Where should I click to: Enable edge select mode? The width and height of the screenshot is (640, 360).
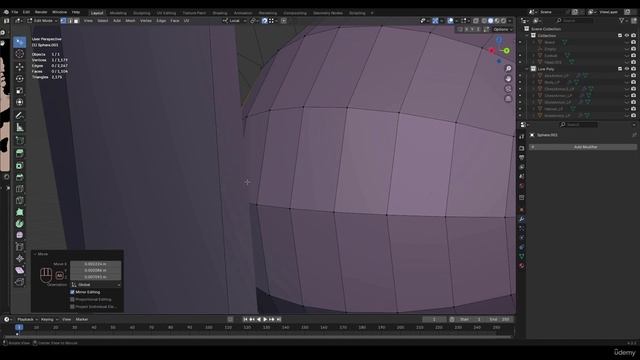pos(70,20)
